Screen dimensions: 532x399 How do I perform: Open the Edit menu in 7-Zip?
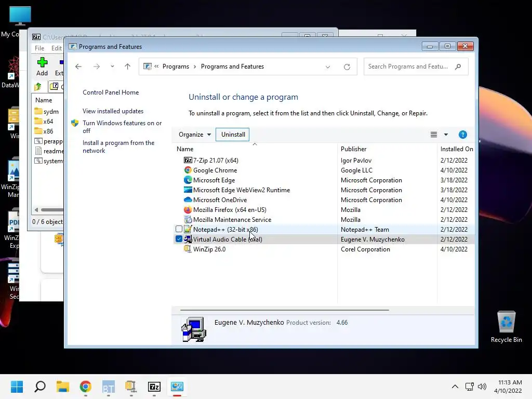56,48
